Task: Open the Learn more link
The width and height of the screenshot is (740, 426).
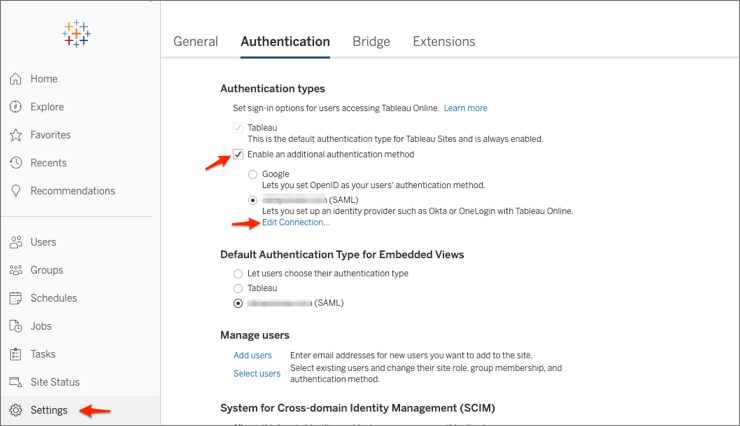Action: pos(465,108)
